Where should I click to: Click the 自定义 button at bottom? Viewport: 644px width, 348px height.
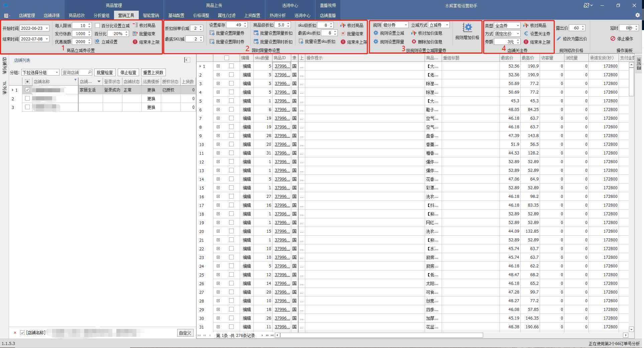click(185, 333)
